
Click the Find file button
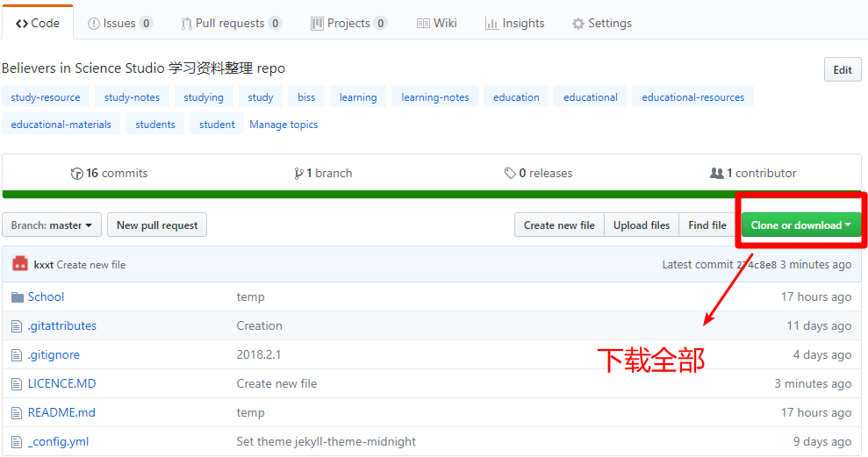(x=707, y=225)
